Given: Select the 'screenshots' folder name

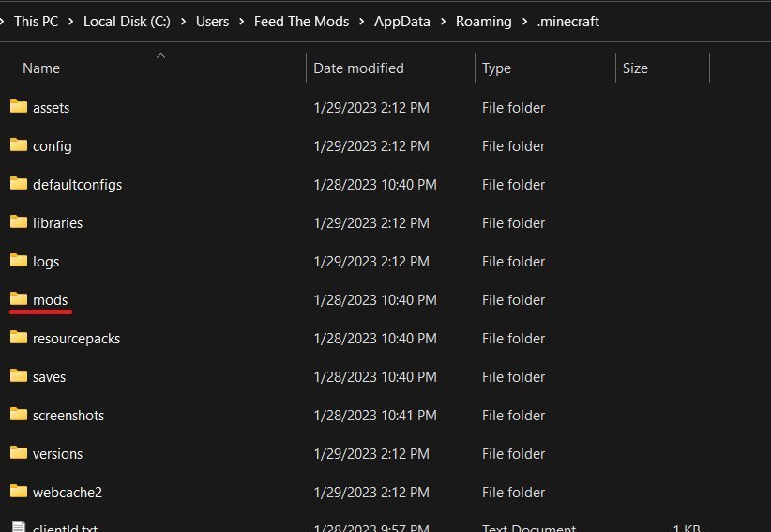Looking at the screenshot, I should (68, 416).
